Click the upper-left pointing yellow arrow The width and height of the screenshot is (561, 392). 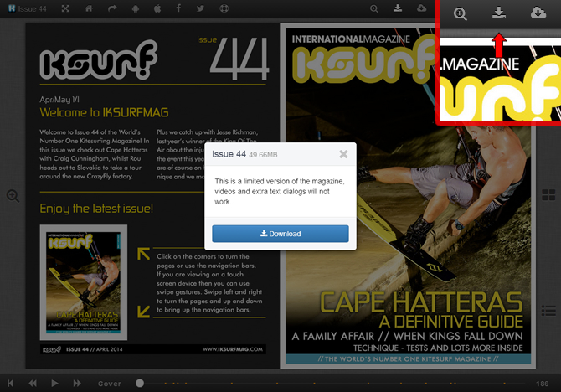click(x=143, y=254)
